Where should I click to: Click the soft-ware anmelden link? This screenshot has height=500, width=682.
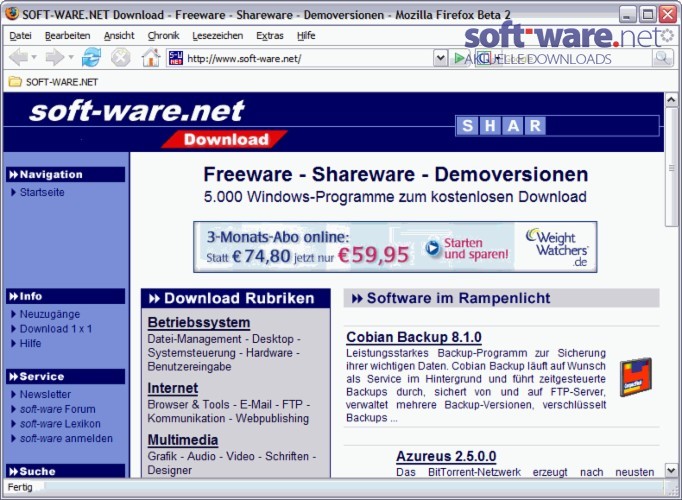point(66,439)
